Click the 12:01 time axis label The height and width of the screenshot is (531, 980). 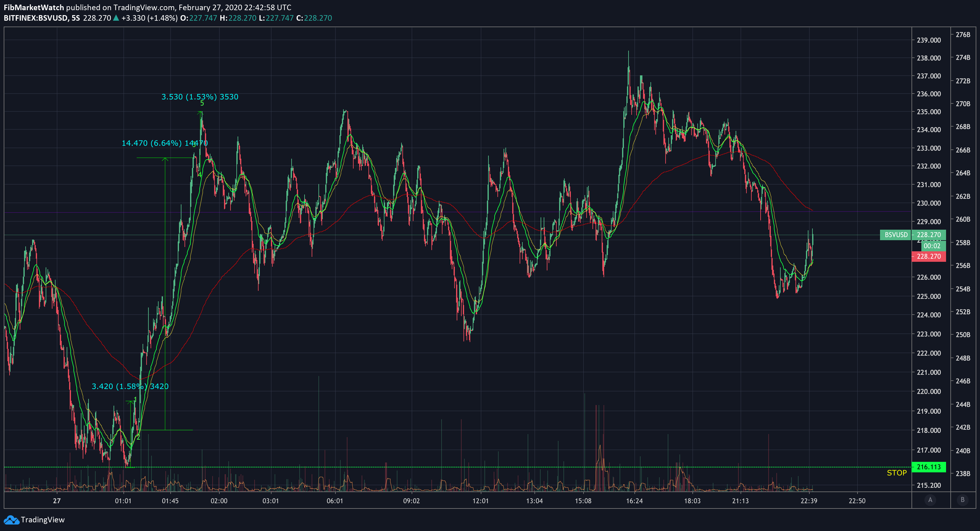pyautogui.click(x=480, y=501)
